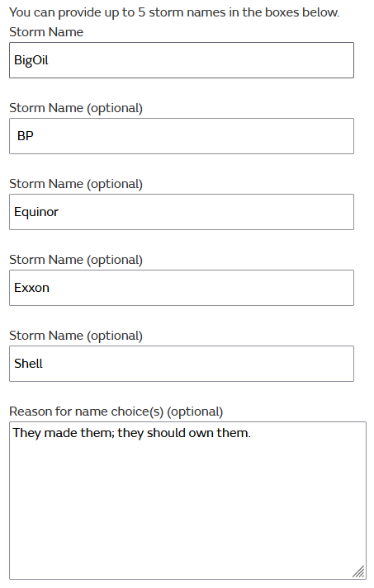Select the Storm Name field containing BP
374x588 pixels.
(182, 136)
